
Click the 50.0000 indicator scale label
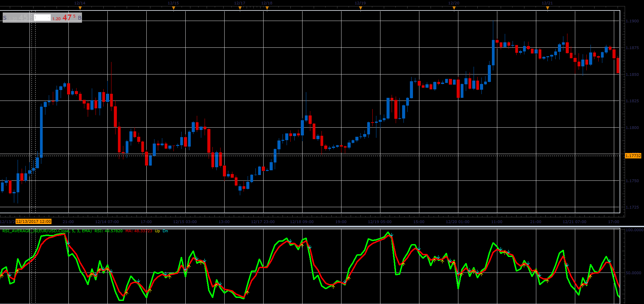[633, 273]
